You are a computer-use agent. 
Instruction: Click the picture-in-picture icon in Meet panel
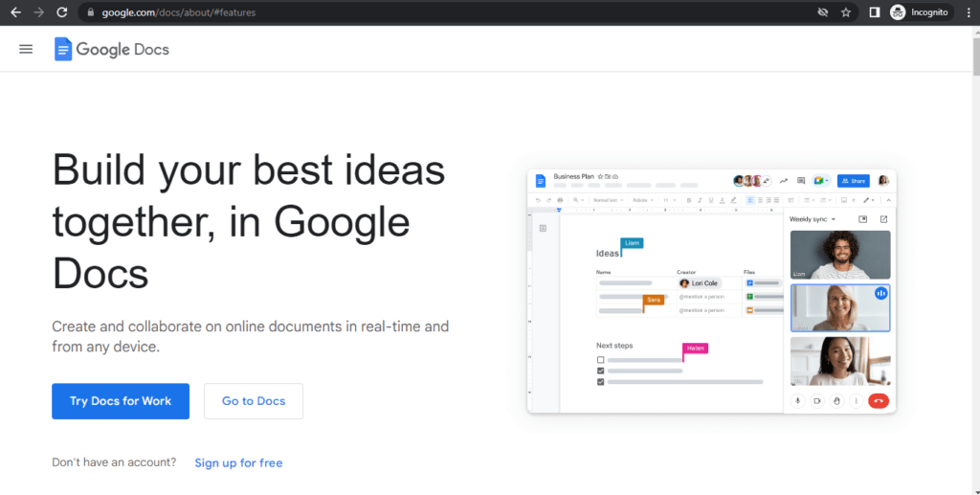pyautogui.click(x=862, y=219)
